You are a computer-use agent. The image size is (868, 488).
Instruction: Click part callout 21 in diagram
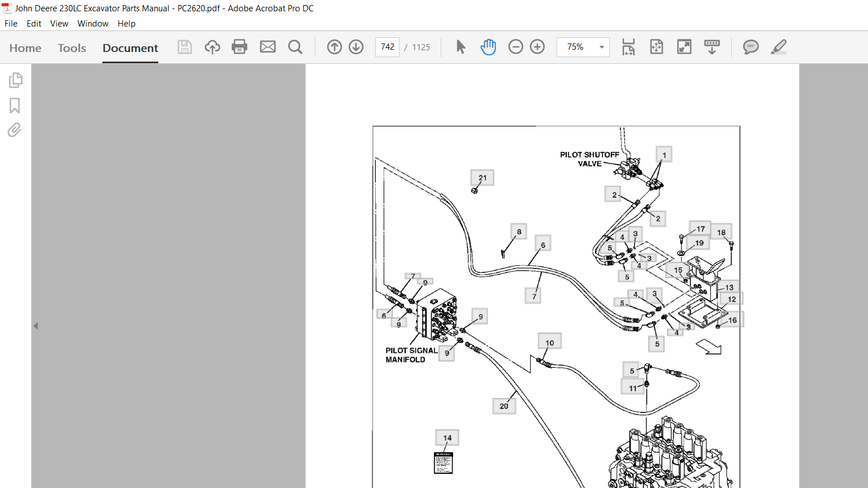pyautogui.click(x=482, y=178)
